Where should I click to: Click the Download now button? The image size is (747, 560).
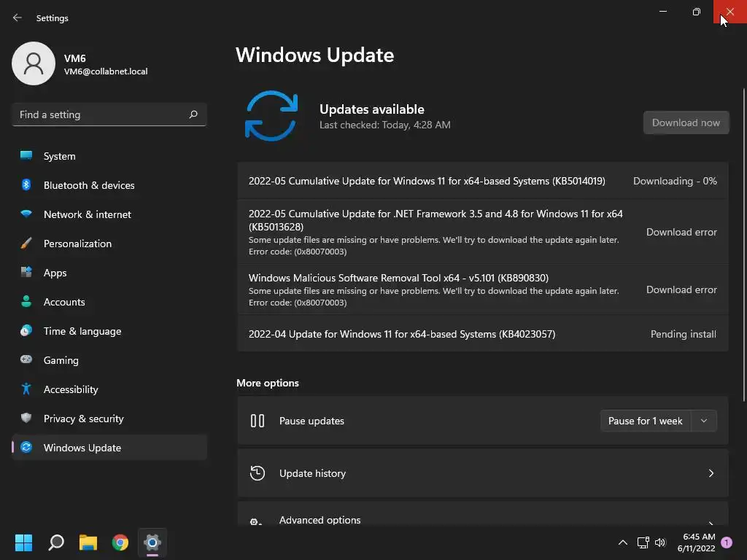coord(686,122)
